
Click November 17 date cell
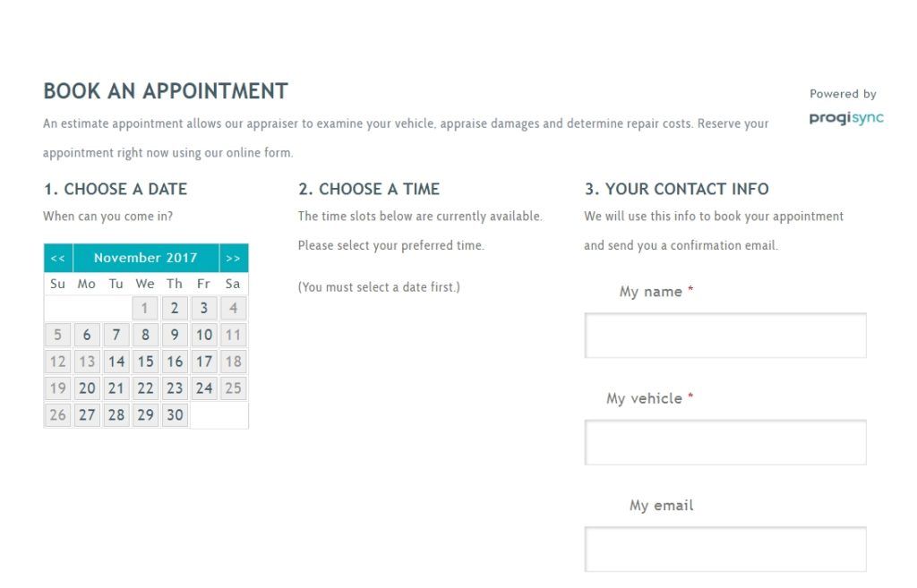[204, 362]
